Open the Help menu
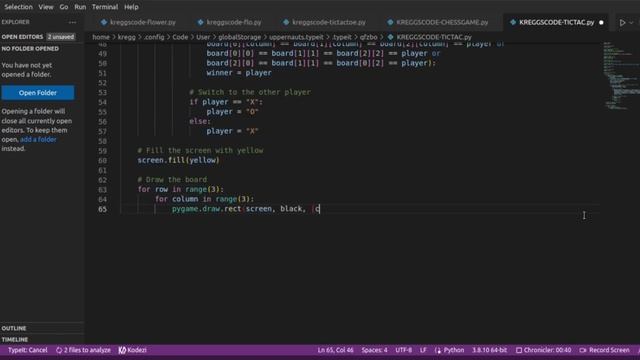Viewport: 640px width, 360px height. coord(131,7)
